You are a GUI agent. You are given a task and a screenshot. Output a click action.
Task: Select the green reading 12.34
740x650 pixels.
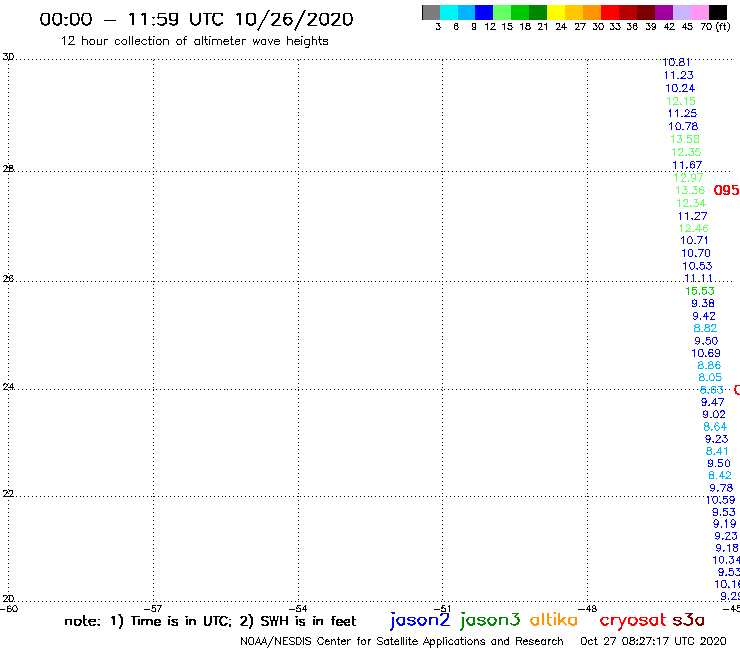tap(691, 203)
